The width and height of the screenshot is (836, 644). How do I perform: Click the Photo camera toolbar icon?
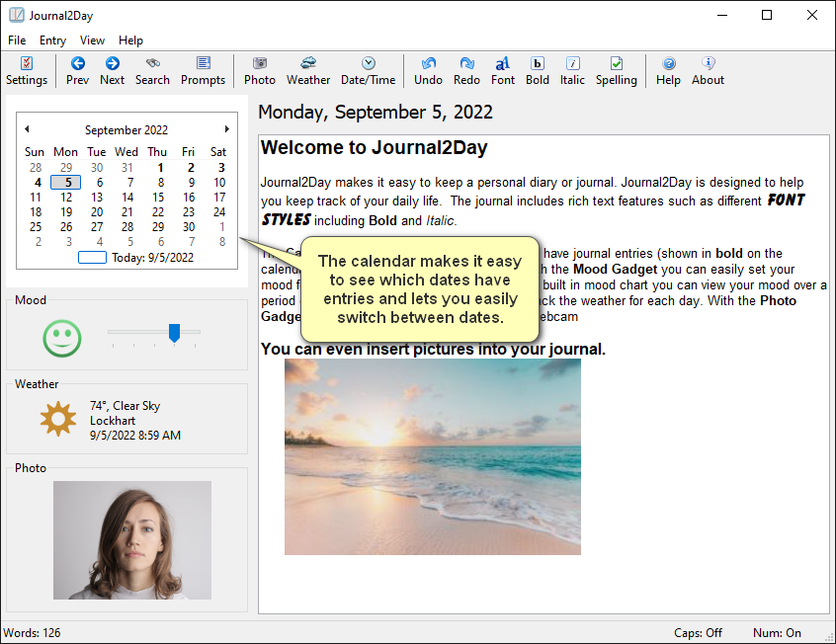260,71
